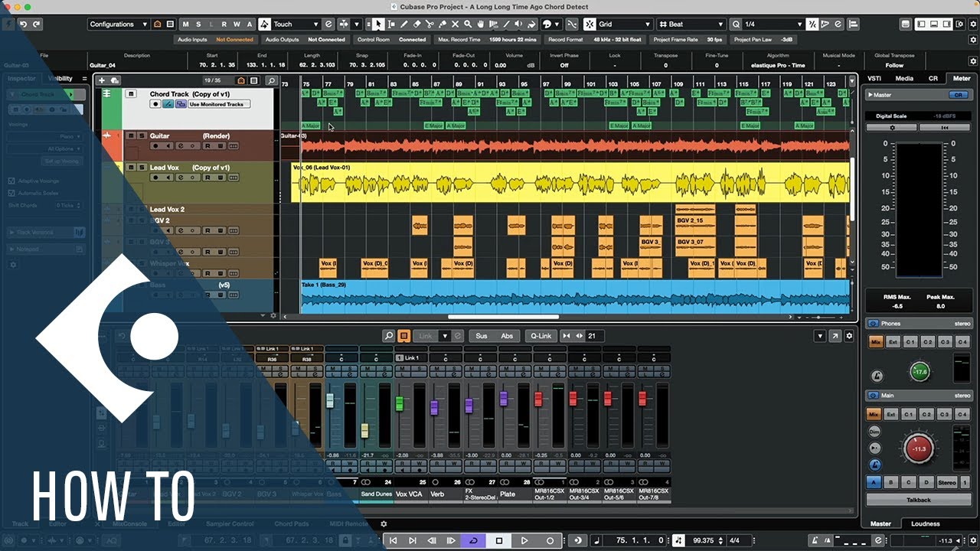Toggle the Snap on/off icon beside Grid

tap(590, 24)
